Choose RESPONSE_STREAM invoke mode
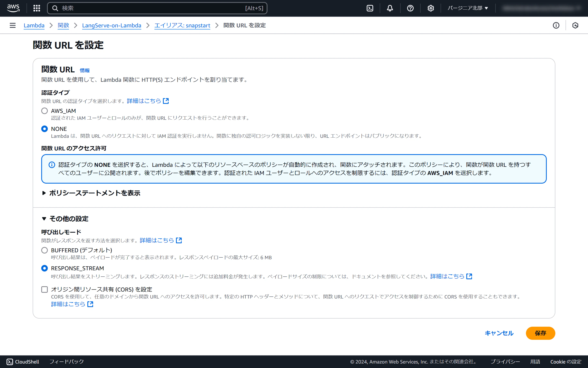This screenshot has width=588, height=368. point(45,268)
